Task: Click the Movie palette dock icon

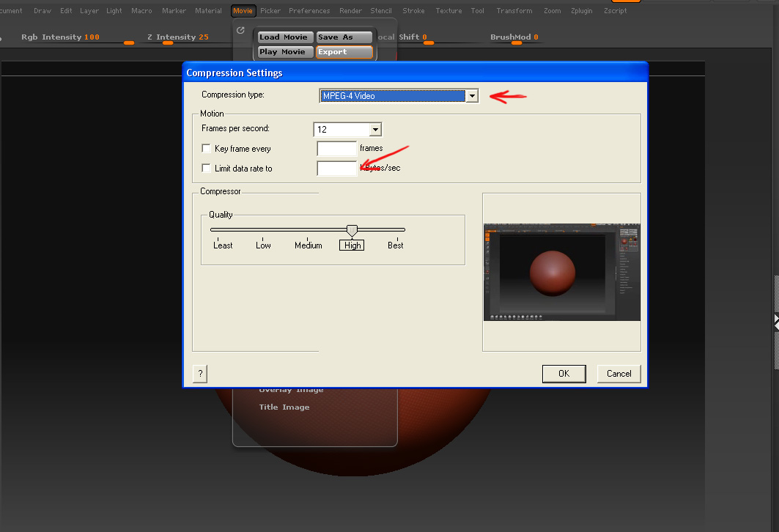Action: (x=240, y=30)
